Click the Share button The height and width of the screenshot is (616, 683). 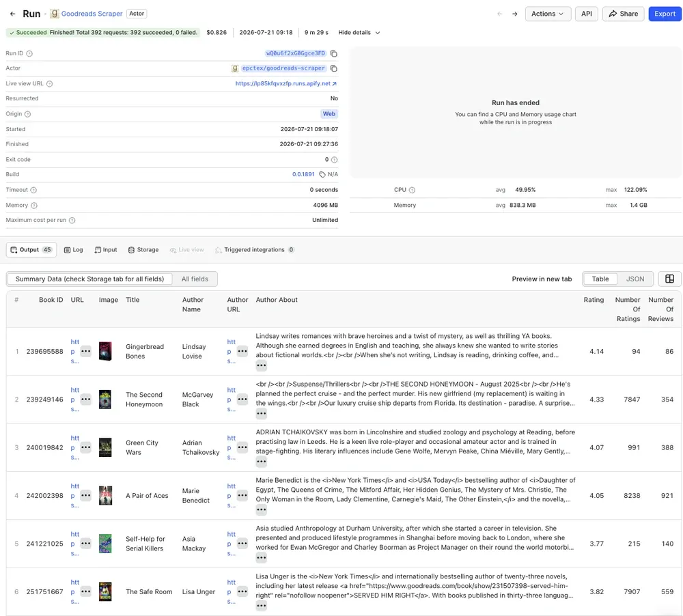(623, 14)
